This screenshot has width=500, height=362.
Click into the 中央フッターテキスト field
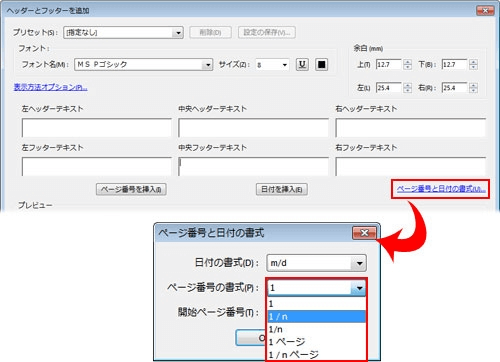click(253, 166)
